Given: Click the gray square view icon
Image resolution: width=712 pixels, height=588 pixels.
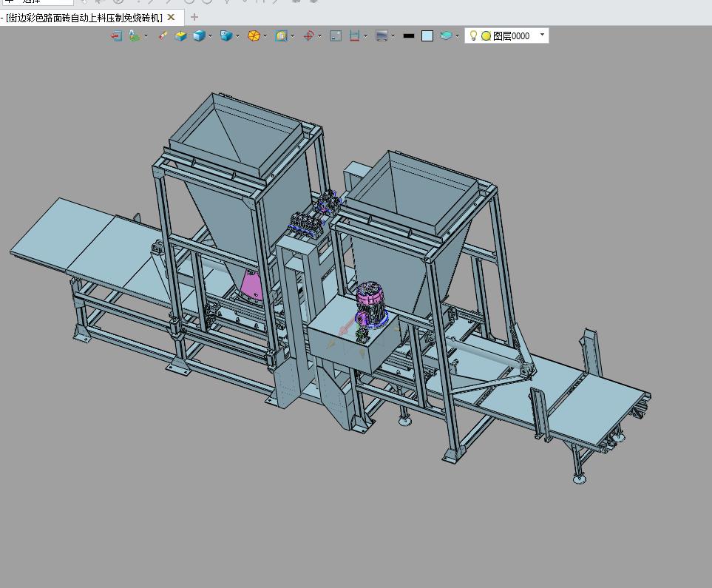Looking at the screenshot, I should coord(336,36).
